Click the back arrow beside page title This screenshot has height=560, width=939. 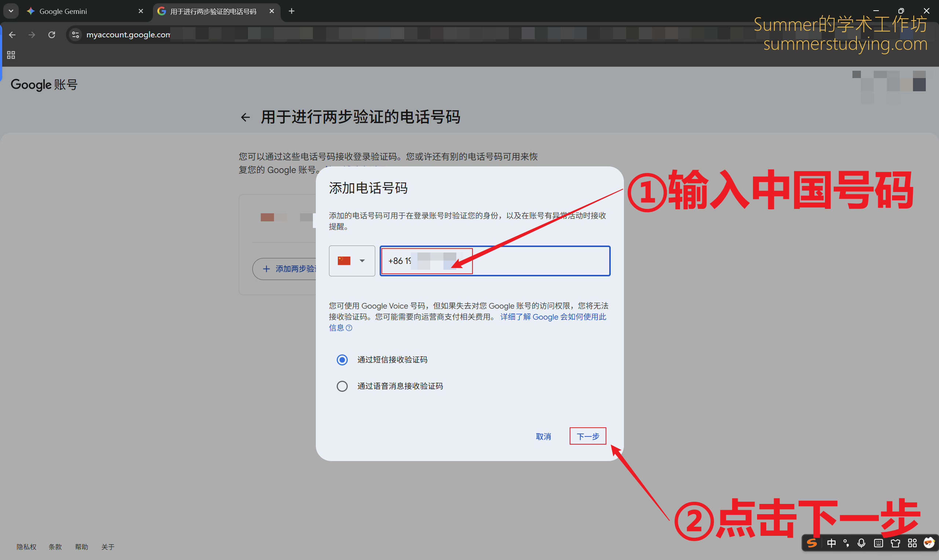245,117
